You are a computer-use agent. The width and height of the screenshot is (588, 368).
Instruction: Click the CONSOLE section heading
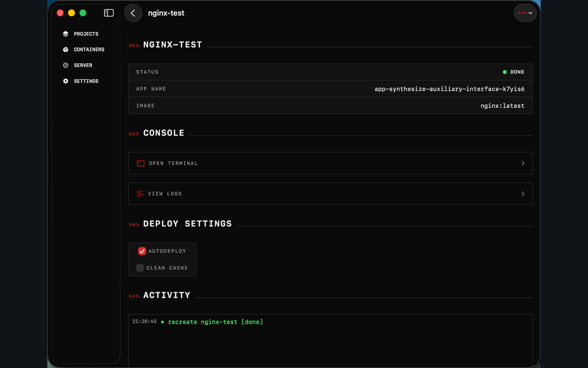[x=164, y=133]
